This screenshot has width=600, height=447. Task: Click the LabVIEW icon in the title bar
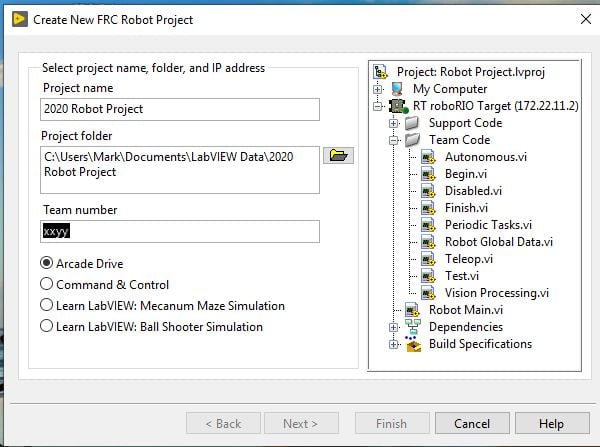tap(20, 19)
